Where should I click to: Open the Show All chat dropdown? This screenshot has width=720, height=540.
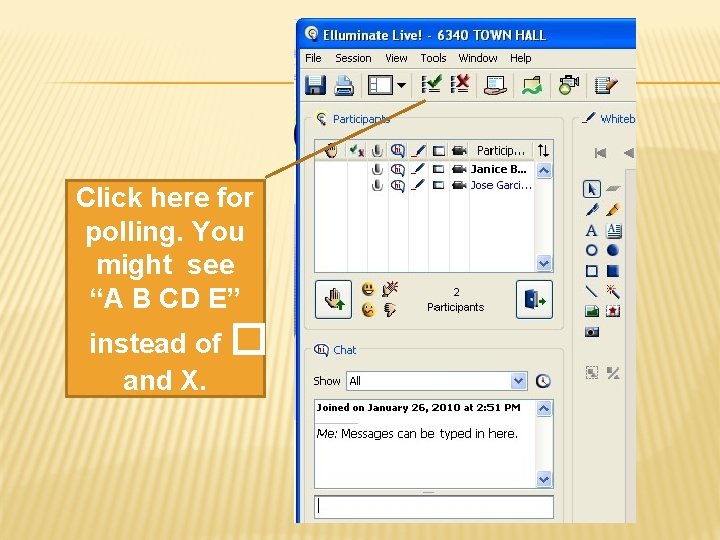(436, 381)
